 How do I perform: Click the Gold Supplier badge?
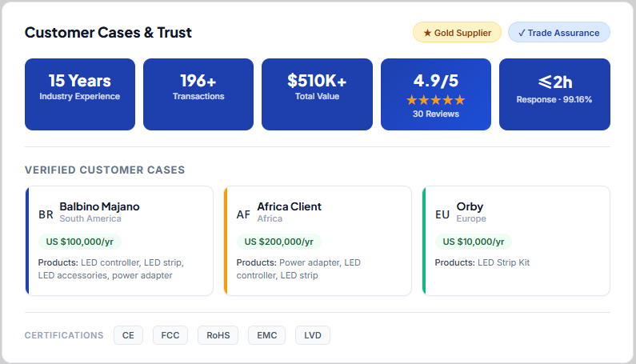click(457, 33)
